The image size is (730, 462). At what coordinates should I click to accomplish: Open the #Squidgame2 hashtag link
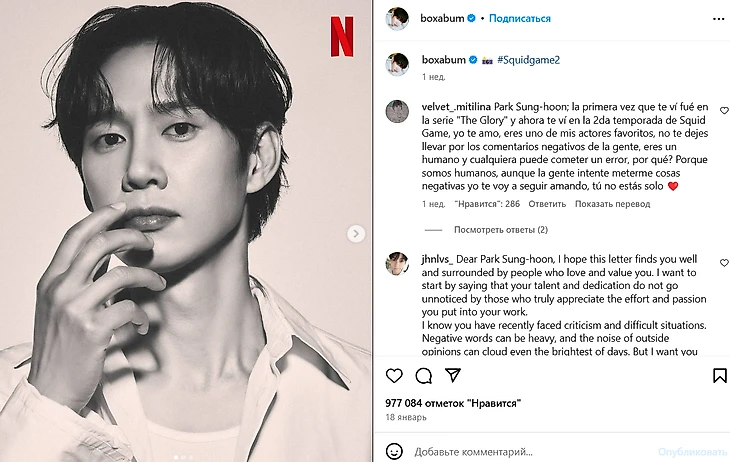point(528,60)
